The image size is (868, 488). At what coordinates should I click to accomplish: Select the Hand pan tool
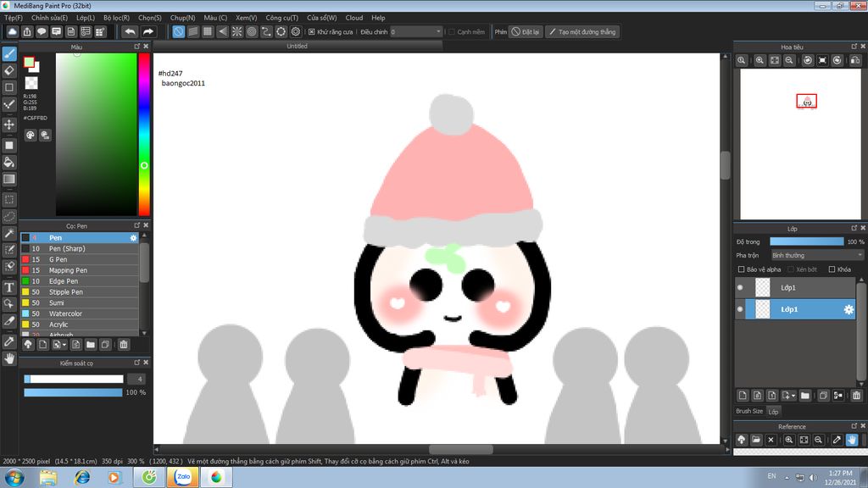click(9, 358)
